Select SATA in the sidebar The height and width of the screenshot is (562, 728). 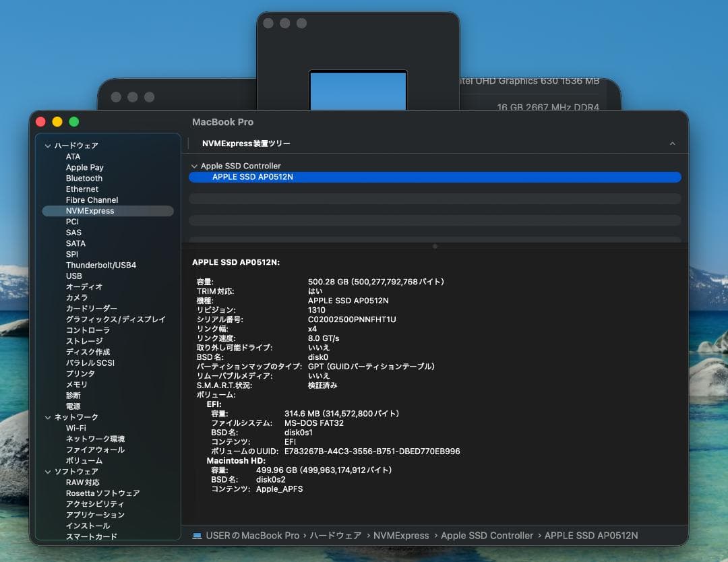[75, 244]
